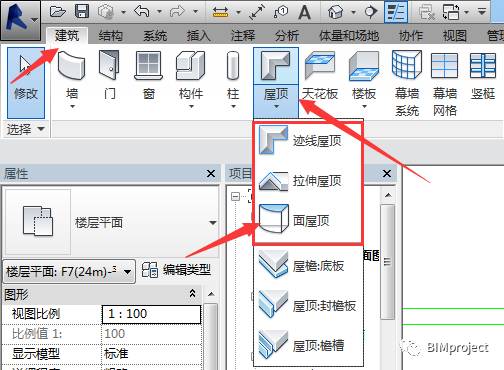Choose 拉伸屋顶 from the roof menu
This screenshot has height=370, width=504.
click(x=308, y=181)
